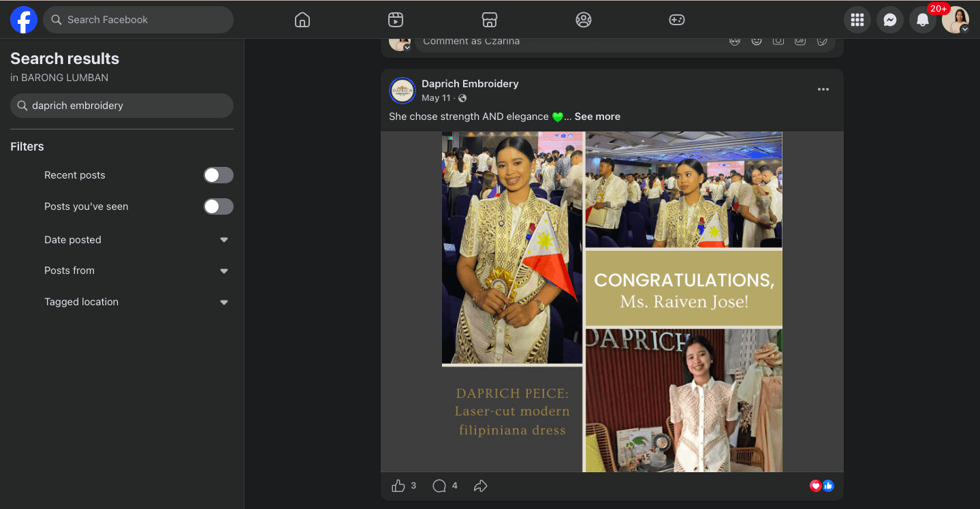Like the Daprich Embroidery post
This screenshot has width=980, height=509.
click(x=398, y=486)
